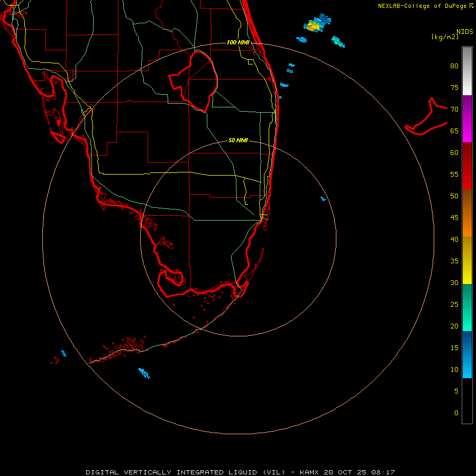Image resolution: width=476 pixels, height=476 pixels.
Task: Pick the brown-orange segment of the color bar
Action: pyautogui.click(x=467, y=213)
